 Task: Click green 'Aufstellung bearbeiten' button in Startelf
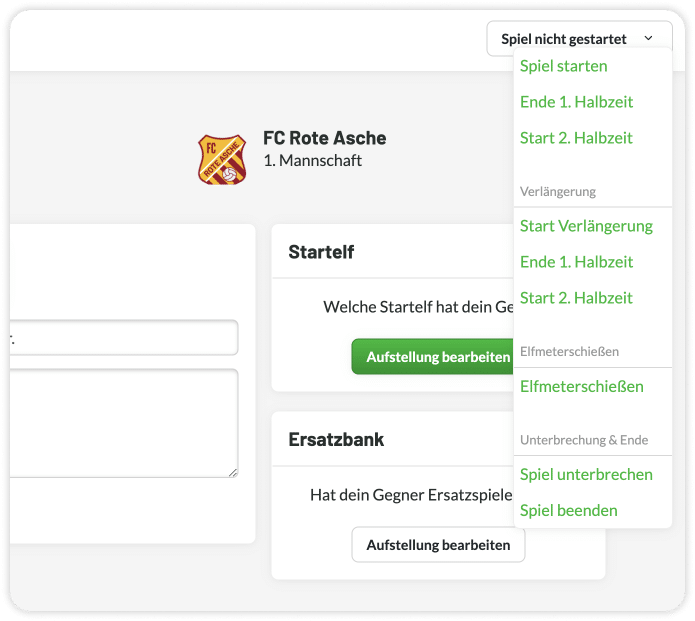pos(433,357)
